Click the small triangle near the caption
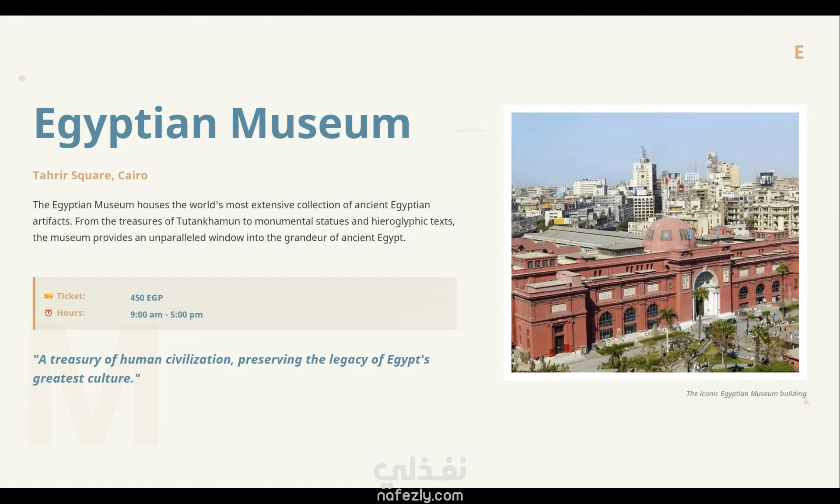Screen dimensions: 840x504 pyautogui.click(x=806, y=401)
